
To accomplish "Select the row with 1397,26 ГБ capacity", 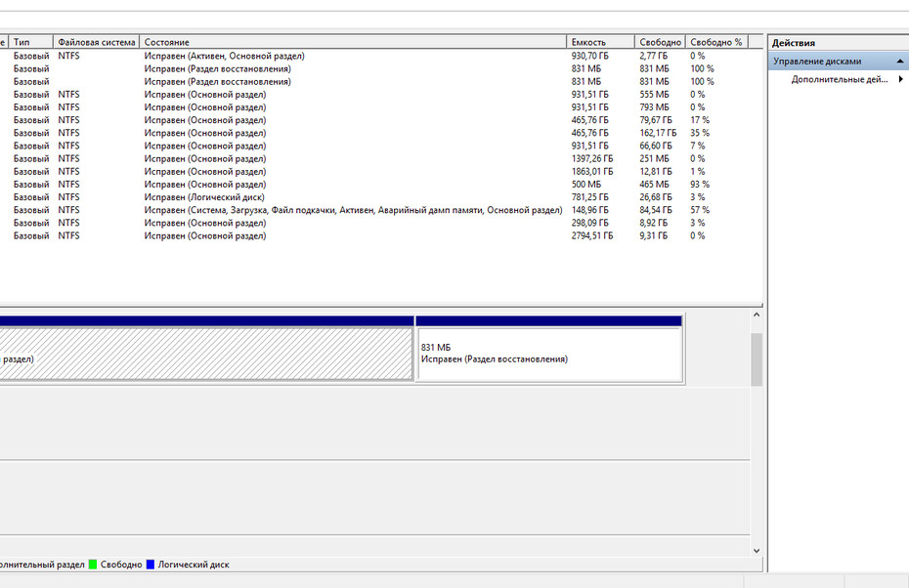I will coord(379,159).
